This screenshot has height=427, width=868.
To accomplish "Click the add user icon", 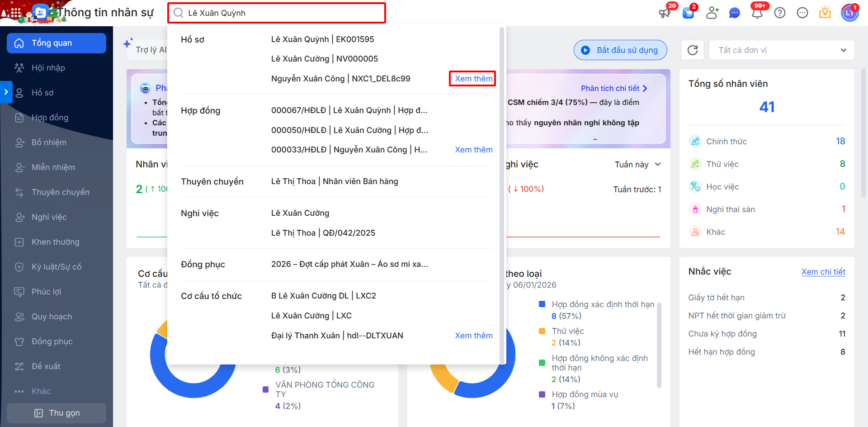I will tap(712, 13).
